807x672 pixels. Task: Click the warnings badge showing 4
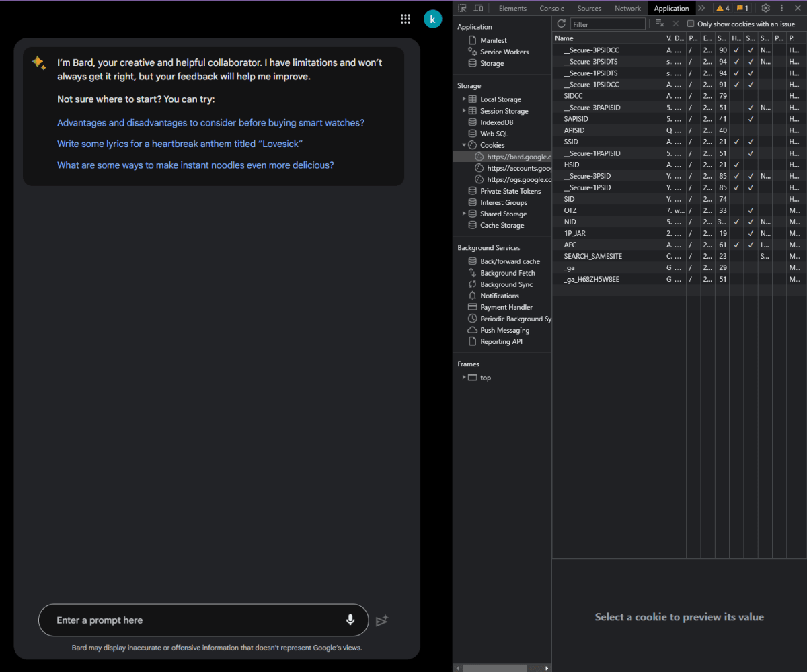tap(722, 8)
